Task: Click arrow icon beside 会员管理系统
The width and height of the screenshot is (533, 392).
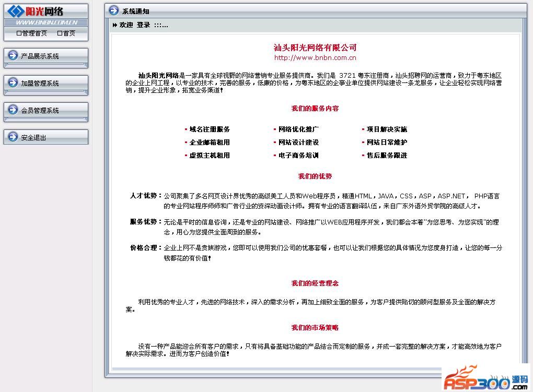Action: 13,110
